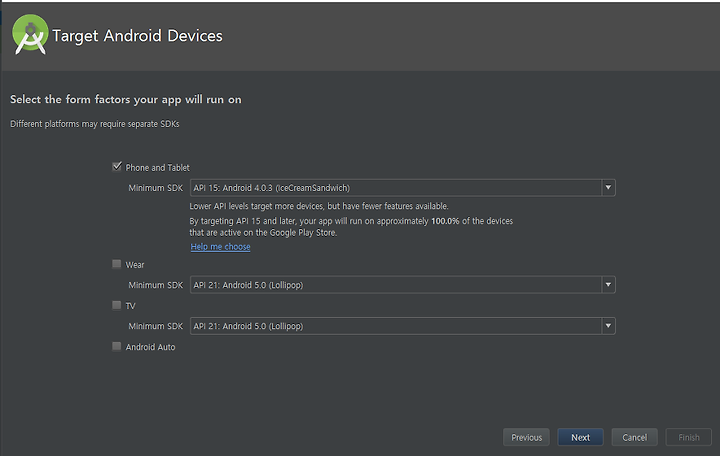This screenshot has width=720, height=456.
Task: Tick the Android Auto checkbox
Action: 117,346
